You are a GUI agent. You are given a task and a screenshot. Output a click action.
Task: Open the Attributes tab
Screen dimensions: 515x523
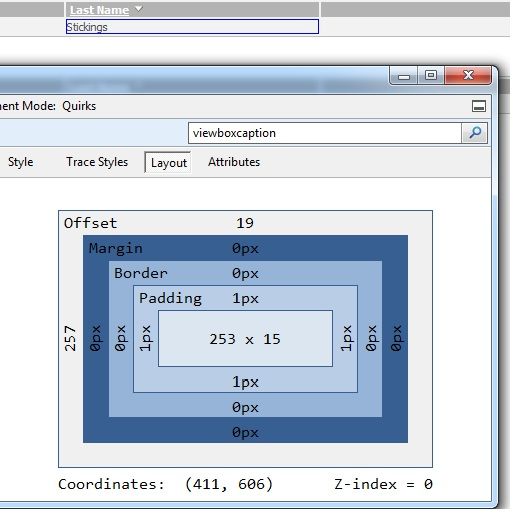[234, 162]
